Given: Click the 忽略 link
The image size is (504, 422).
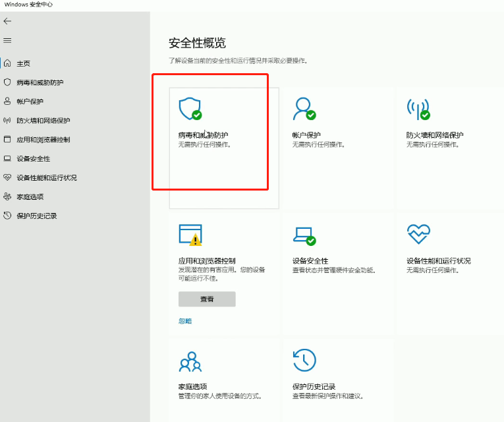Looking at the screenshot, I should click(185, 321).
